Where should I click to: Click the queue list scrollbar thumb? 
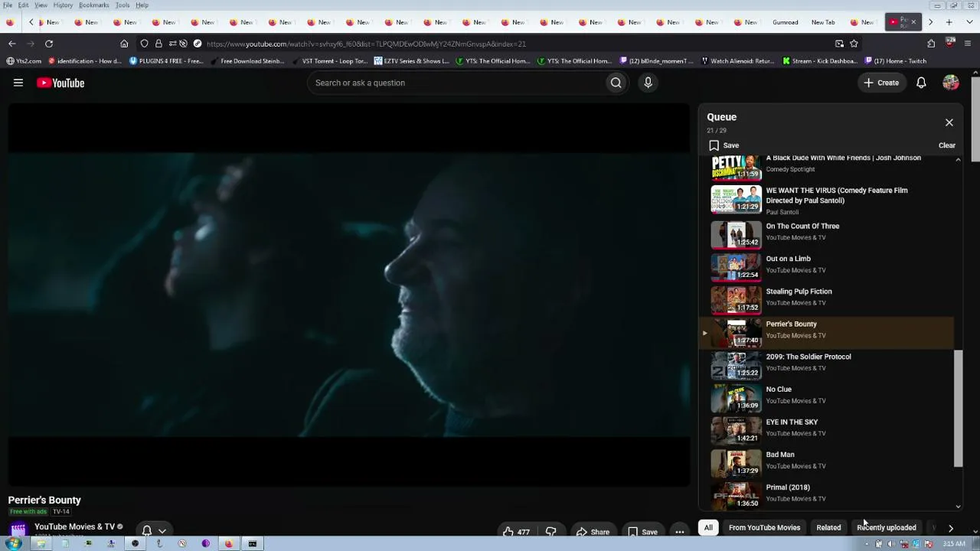point(958,409)
